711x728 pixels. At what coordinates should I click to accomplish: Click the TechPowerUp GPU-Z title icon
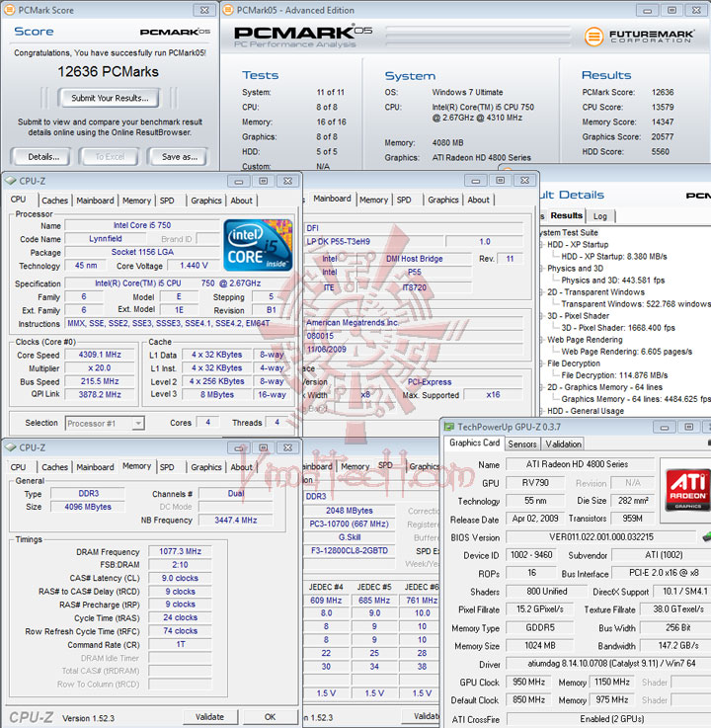(448, 427)
